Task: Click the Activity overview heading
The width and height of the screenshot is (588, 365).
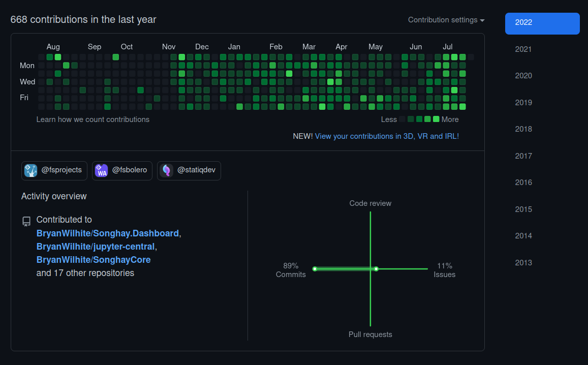Action: point(54,196)
